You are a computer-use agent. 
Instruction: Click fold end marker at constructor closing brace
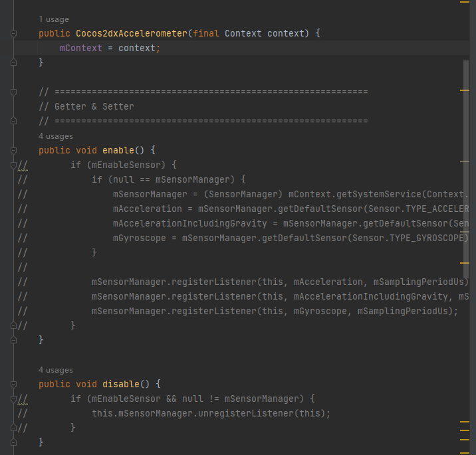13,62
